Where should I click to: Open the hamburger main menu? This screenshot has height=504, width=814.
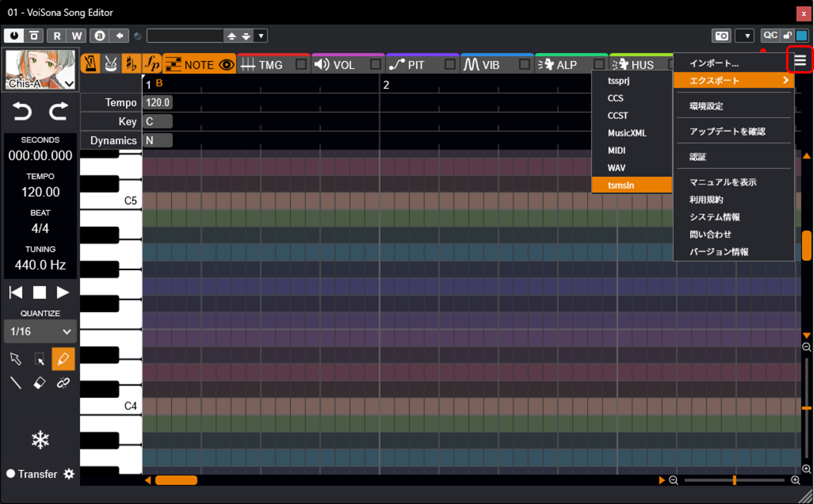point(800,60)
